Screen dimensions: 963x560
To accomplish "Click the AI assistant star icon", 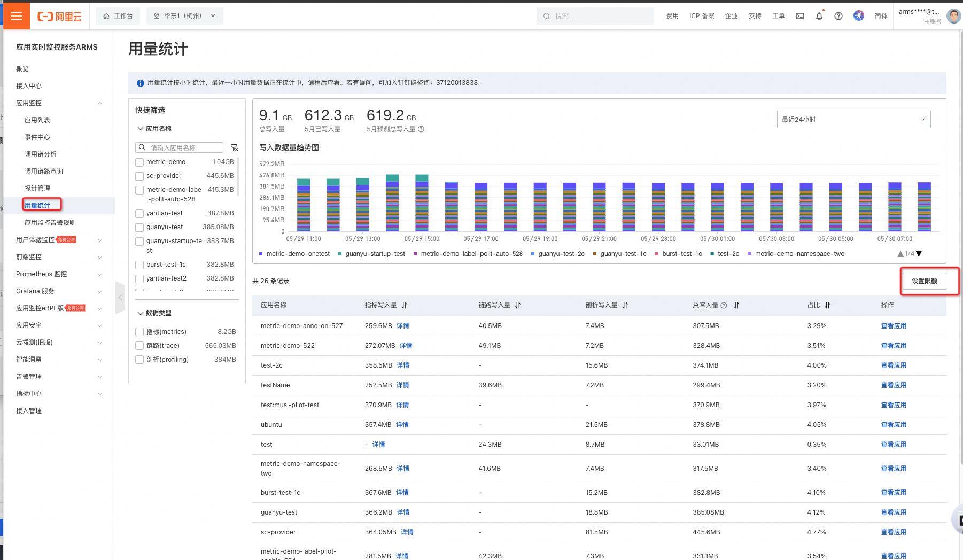I will 859,15.
